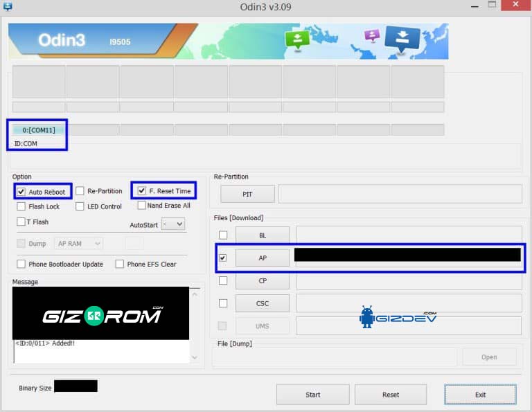Uncheck the Auto Reboot checkbox

[21, 192]
